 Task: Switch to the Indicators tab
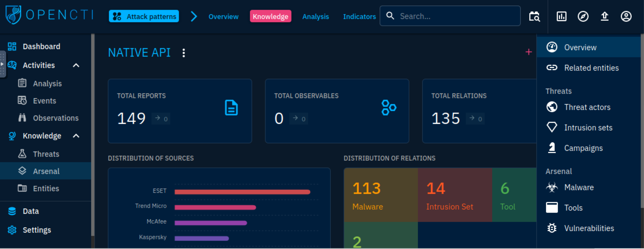359,17
